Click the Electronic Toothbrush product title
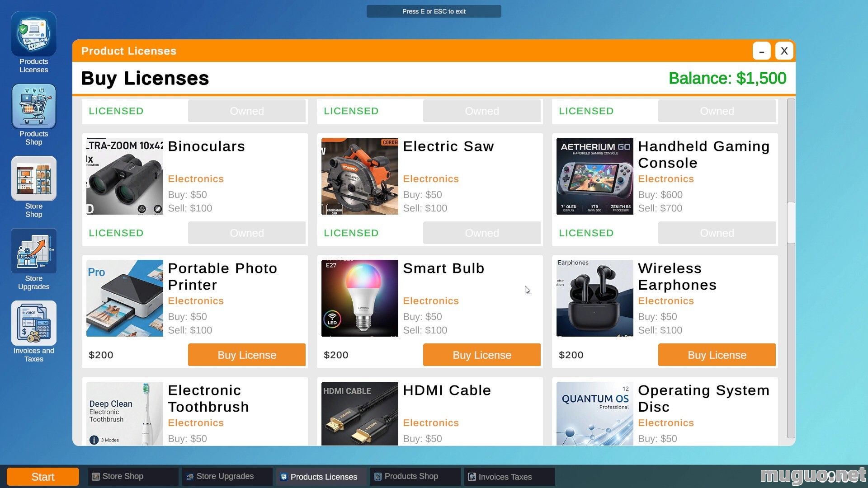 click(208, 399)
